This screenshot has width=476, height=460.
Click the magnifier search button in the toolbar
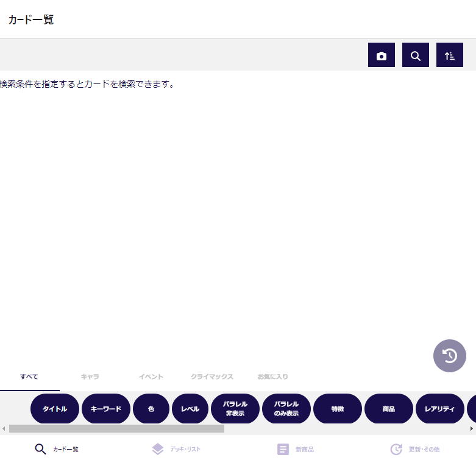click(415, 55)
